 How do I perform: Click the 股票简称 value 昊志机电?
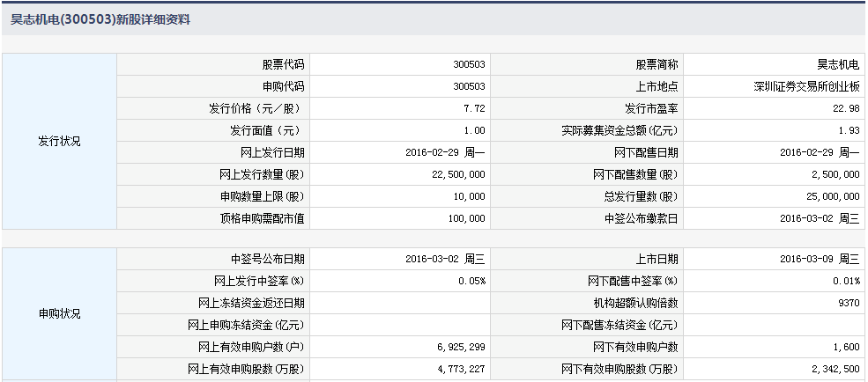click(838, 64)
